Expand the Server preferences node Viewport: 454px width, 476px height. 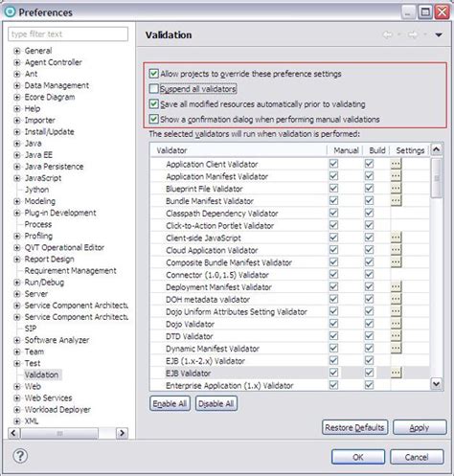(x=17, y=294)
